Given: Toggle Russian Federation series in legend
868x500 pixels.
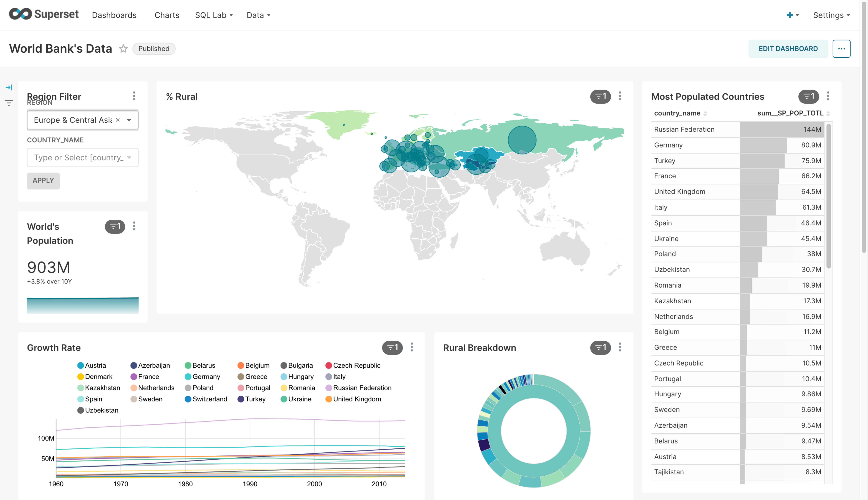Looking at the screenshot, I should point(358,388).
